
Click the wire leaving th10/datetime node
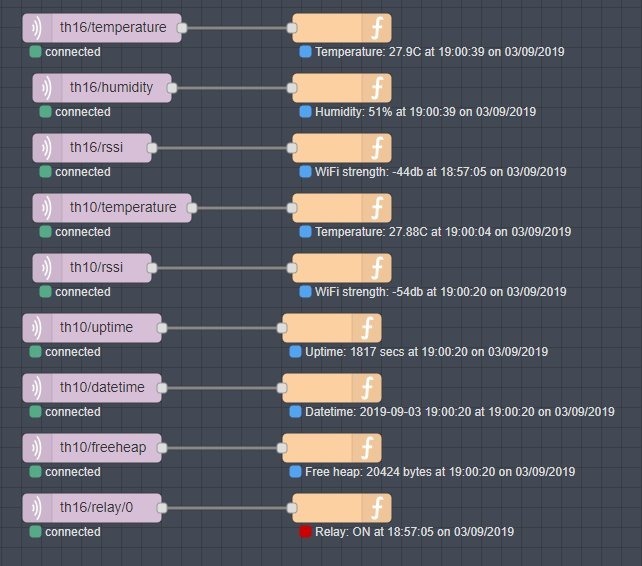click(x=220, y=388)
